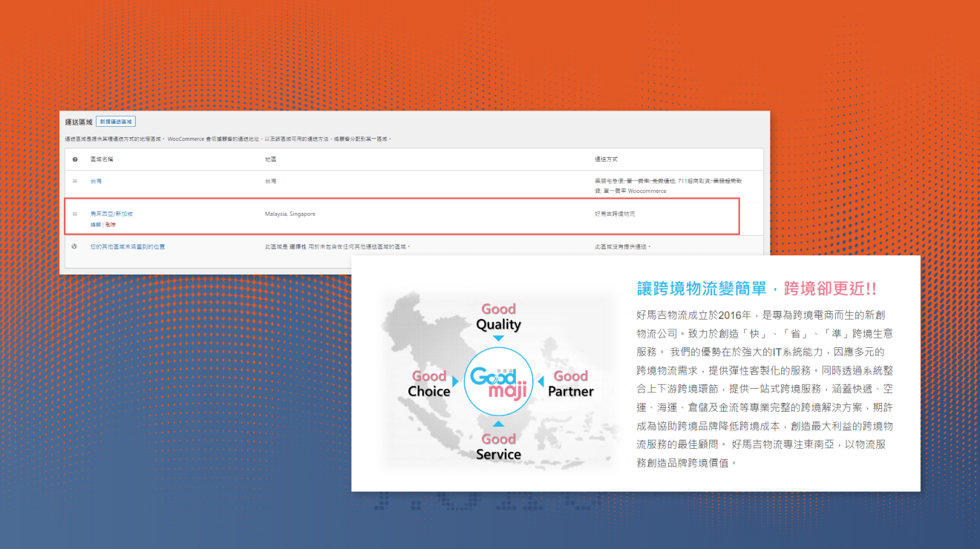Screen dimensions: 980x549
Task: Click the 好馬吉跨境物流 shipping method cell
Action: click(615, 214)
